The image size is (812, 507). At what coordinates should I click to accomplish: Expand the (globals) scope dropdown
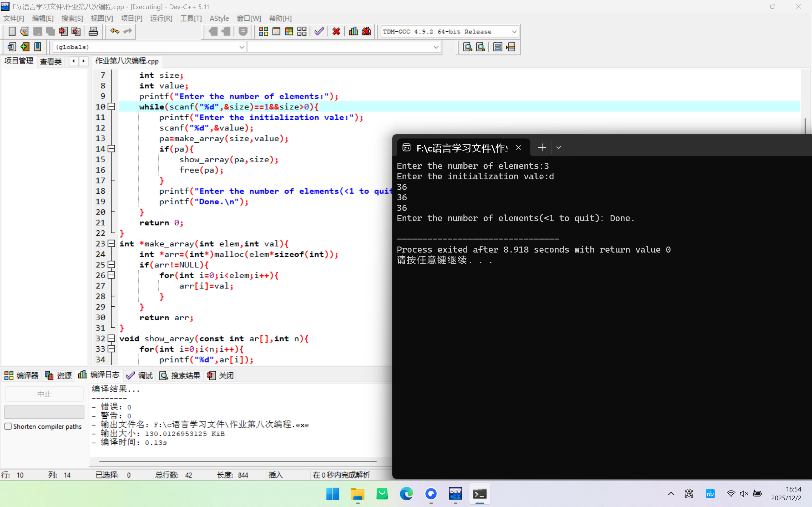click(242, 47)
